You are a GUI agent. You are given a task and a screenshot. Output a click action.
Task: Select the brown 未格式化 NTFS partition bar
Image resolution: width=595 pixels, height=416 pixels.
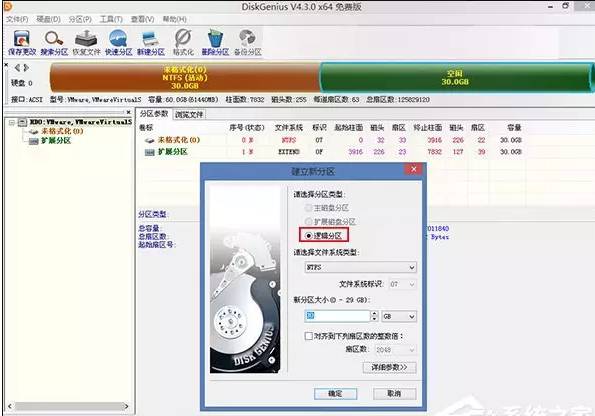185,78
